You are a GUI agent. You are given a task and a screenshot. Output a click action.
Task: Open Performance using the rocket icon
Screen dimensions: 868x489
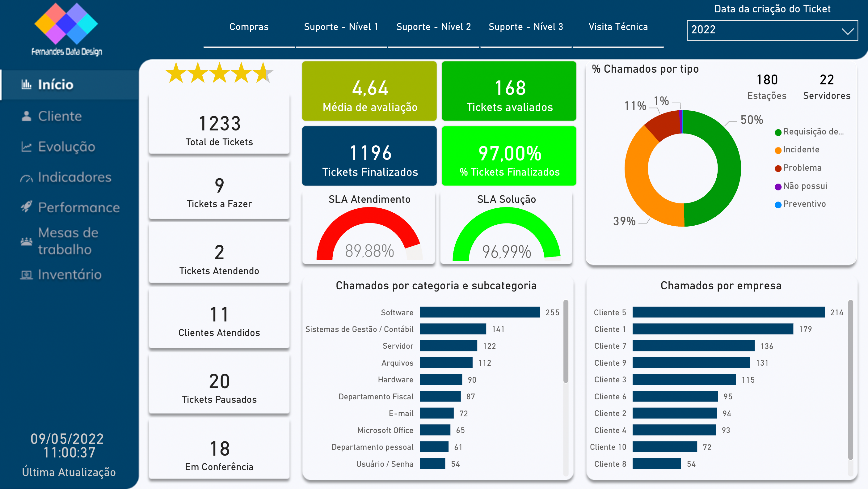(x=26, y=207)
